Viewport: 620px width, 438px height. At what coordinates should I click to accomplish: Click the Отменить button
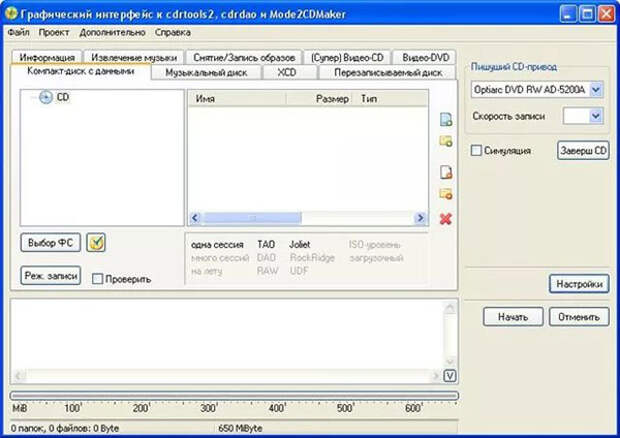point(579,317)
